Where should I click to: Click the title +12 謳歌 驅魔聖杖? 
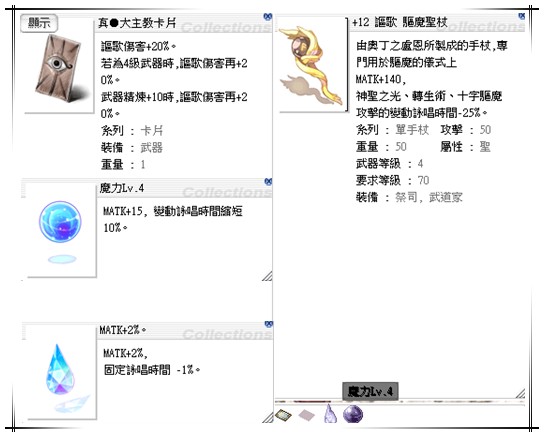coord(400,23)
